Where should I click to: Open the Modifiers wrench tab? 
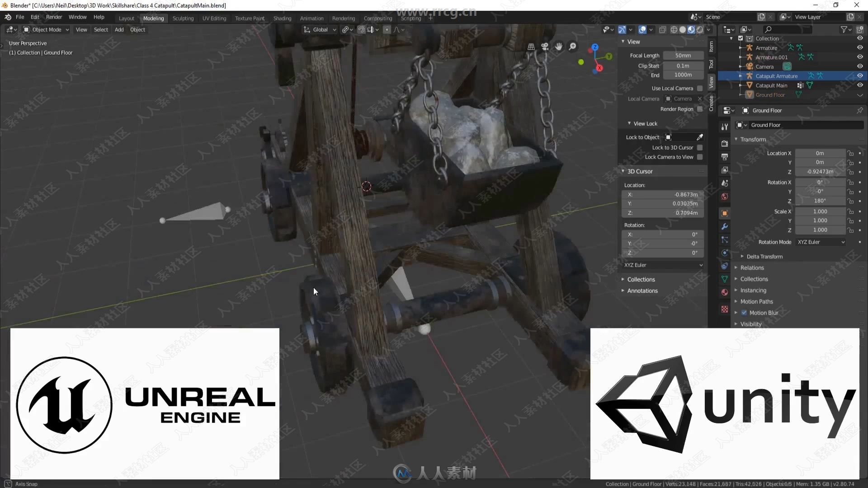[x=725, y=226]
